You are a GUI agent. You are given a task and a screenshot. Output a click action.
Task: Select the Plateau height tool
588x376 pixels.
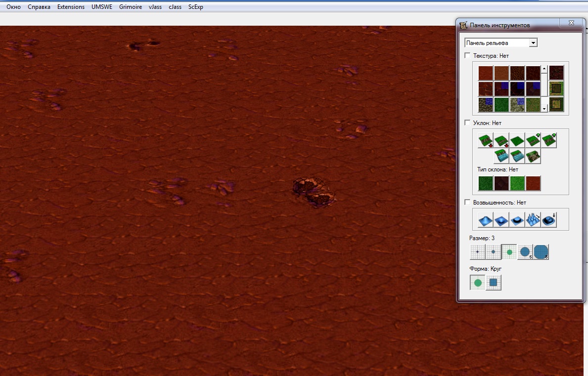[x=517, y=220]
